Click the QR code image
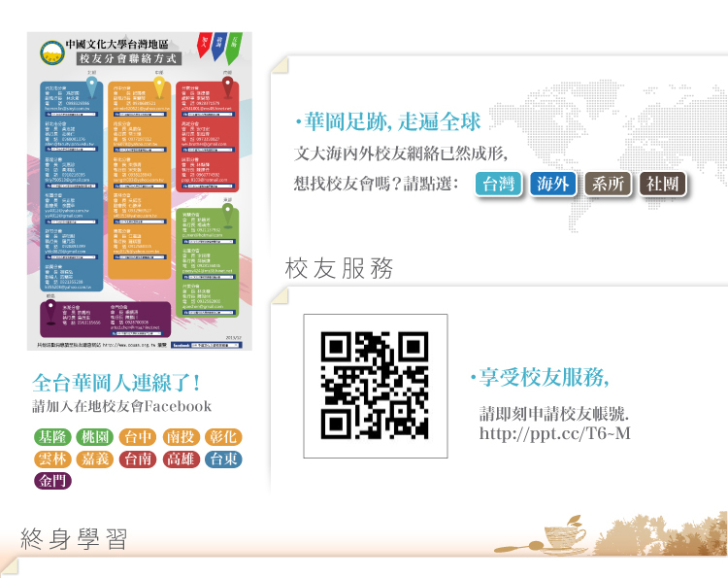The height and width of the screenshot is (578, 728). pyautogui.click(x=375, y=386)
